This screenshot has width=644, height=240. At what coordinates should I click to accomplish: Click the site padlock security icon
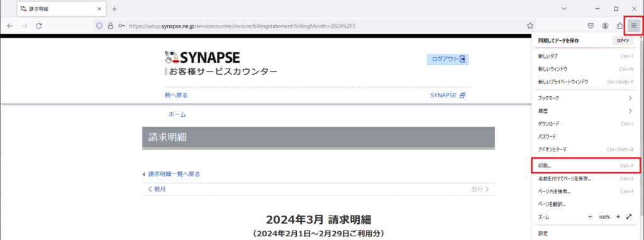point(110,25)
